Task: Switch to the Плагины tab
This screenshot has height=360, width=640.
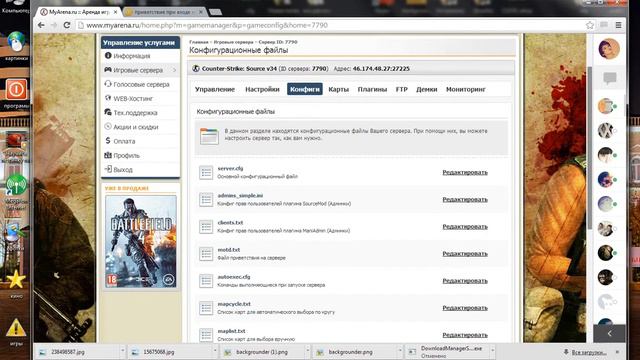Action: click(x=372, y=89)
